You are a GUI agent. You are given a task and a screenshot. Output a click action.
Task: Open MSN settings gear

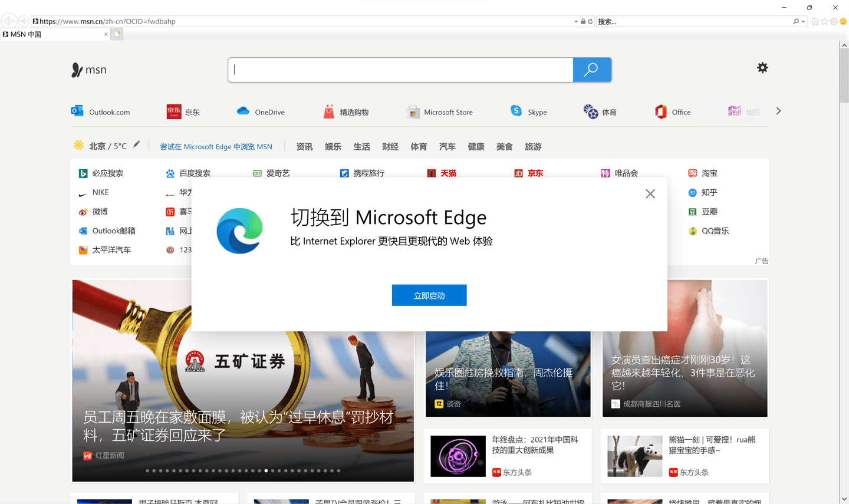tap(762, 68)
